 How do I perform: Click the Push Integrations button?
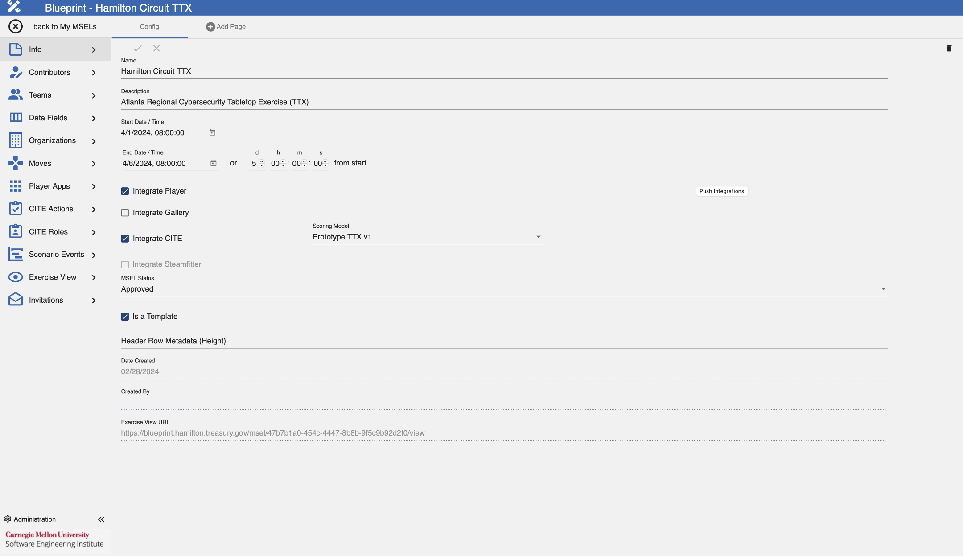722,191
